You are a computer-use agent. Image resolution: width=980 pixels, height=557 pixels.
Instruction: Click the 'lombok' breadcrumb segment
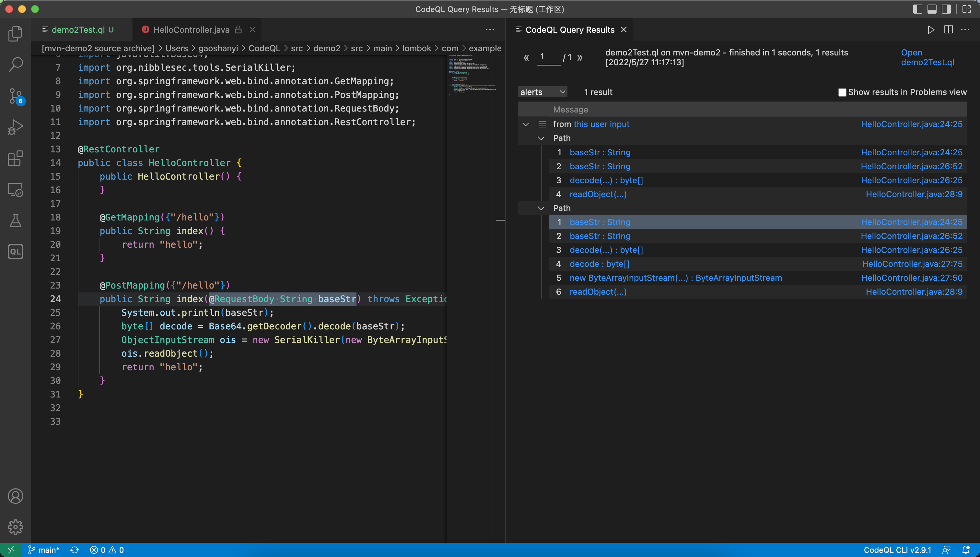tap(416, 48)
